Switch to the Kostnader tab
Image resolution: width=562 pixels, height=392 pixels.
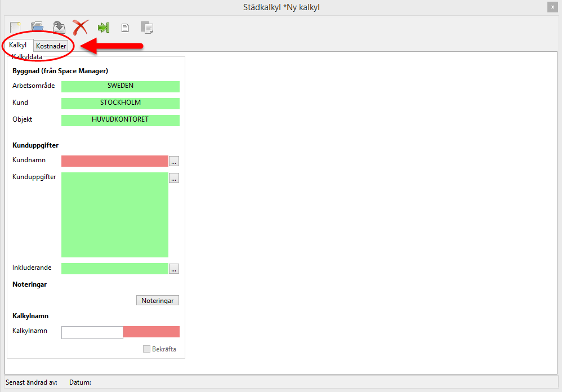[x=51, y=46]
